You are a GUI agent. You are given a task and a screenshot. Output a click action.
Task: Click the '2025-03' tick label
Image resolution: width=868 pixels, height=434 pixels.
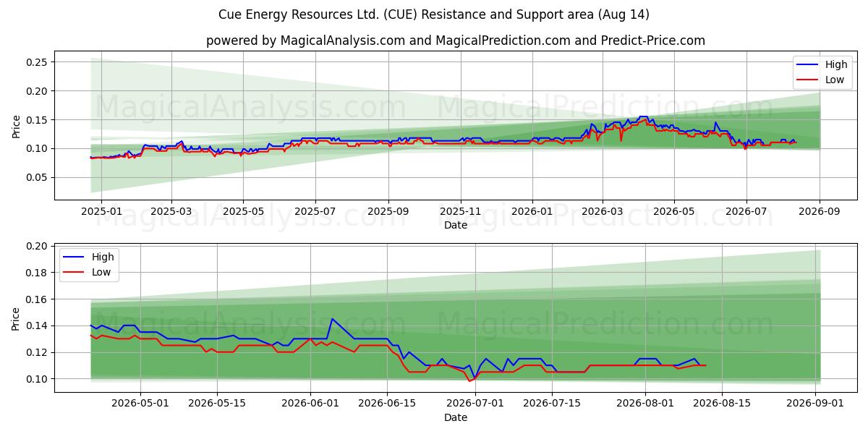coord(171,210)
